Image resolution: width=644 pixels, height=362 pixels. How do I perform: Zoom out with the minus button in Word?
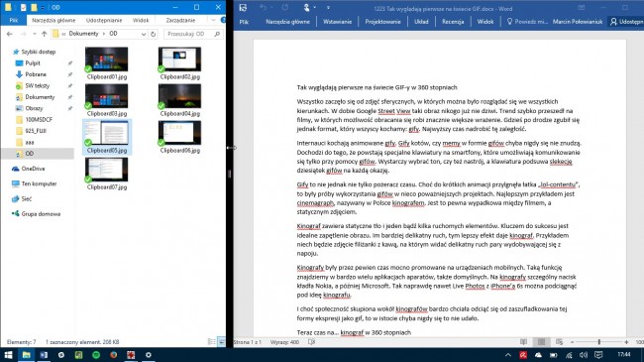point(572,342)
